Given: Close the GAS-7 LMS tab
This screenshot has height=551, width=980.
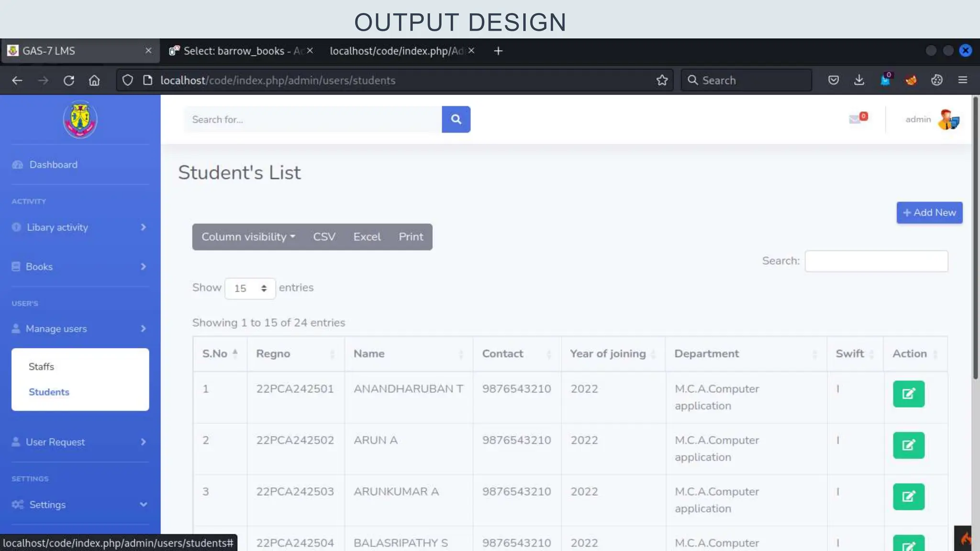Looking at the screenshot, I should (x=148, y=51).
